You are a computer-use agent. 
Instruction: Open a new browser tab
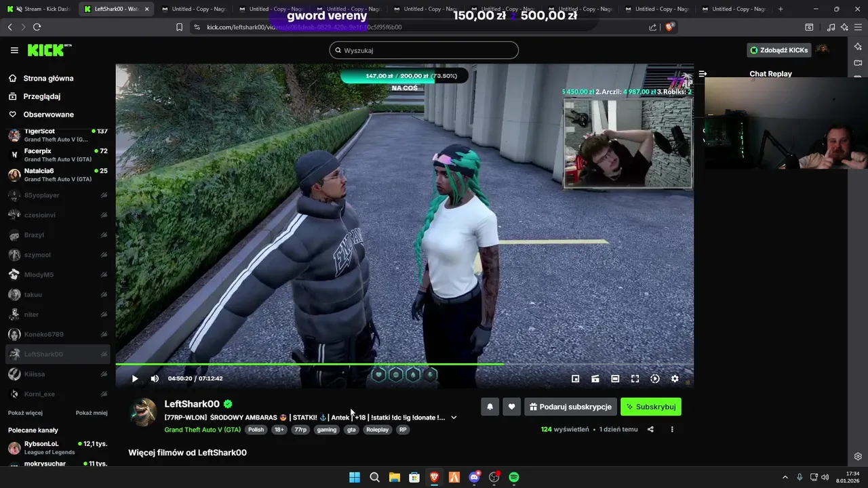click(x=781, y=9)
